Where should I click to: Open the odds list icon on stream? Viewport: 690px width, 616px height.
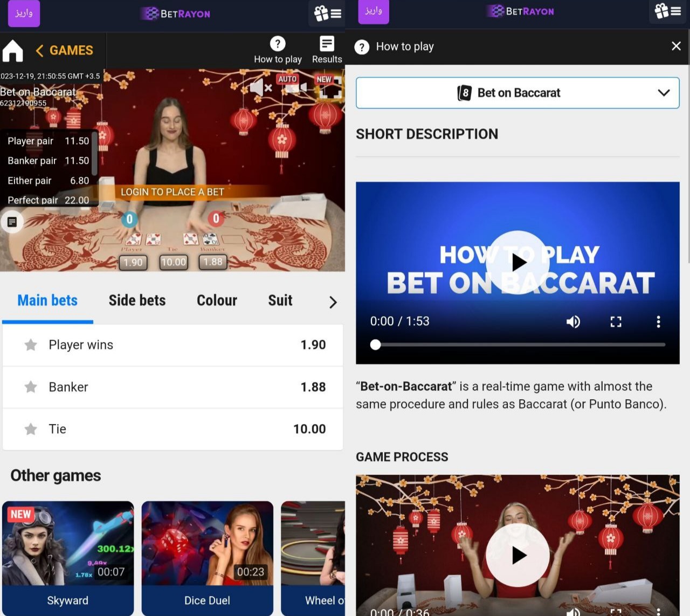(12, 222)
